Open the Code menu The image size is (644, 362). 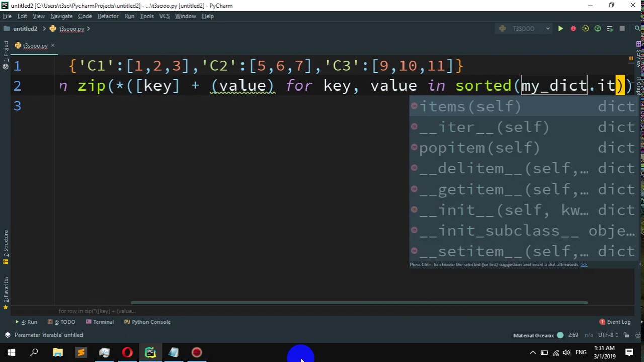[x=85, y=16]
